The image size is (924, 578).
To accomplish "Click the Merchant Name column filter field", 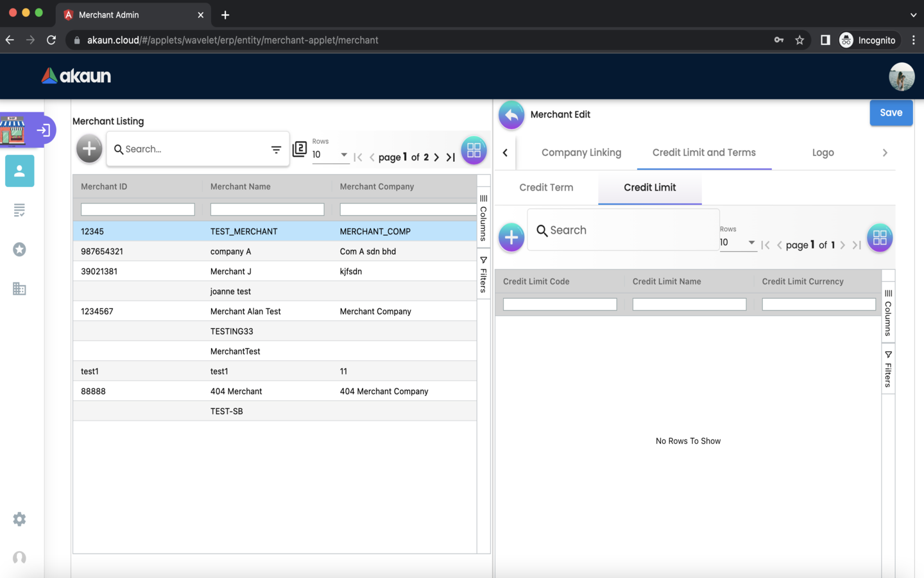I will (267, 209).
